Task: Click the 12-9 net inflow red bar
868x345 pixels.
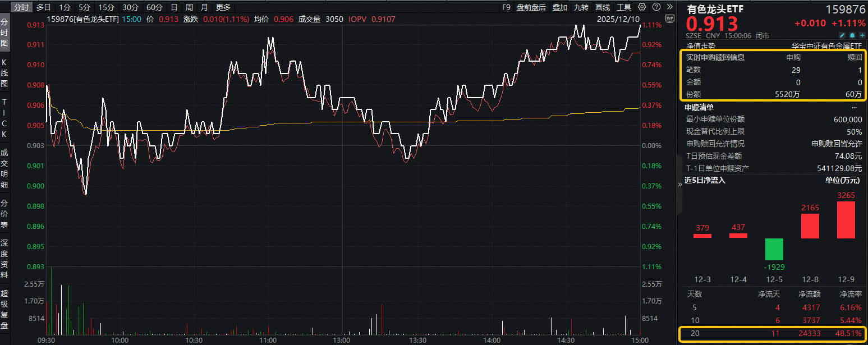Action: pyautogui.click(x=846, y=220)
